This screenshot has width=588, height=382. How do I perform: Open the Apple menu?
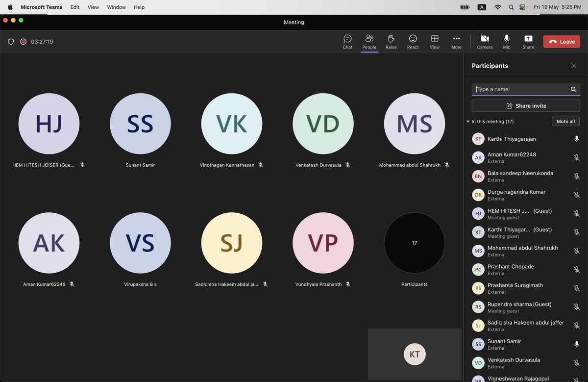tap(10, 7)
